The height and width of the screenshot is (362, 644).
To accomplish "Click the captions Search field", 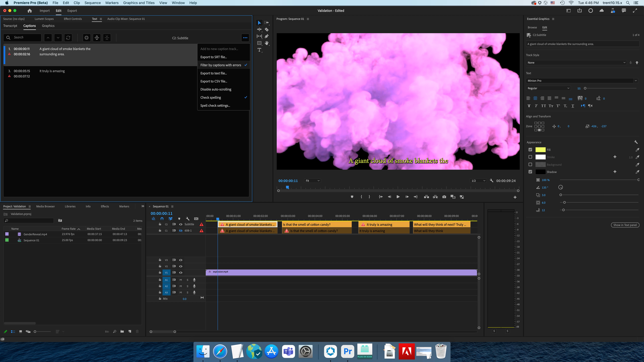I will point(25,37).
